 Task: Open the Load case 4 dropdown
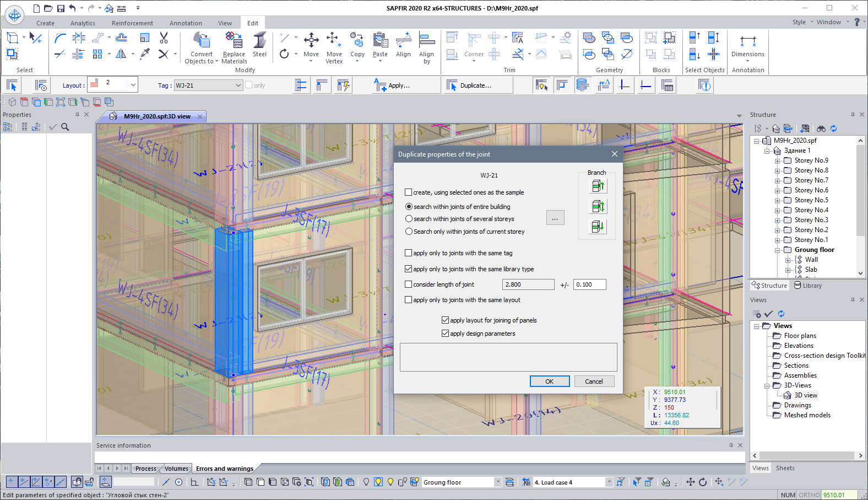point(609,482)
